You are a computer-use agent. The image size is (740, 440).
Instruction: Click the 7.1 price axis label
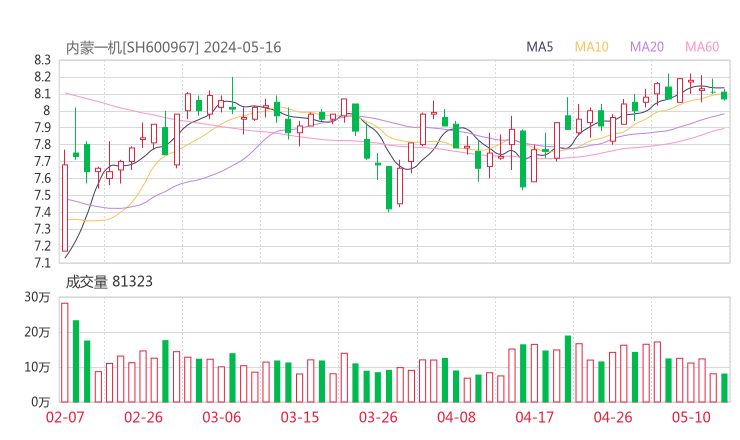(42, 263)
